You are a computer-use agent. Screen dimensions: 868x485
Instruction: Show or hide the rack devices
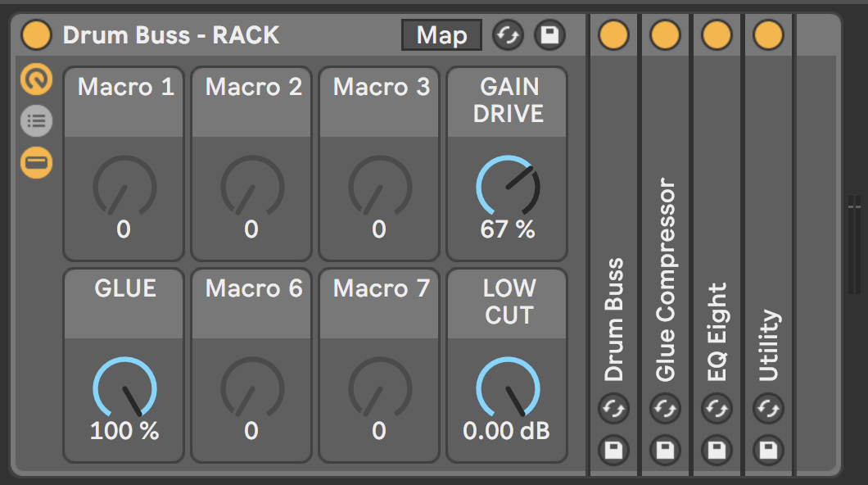[37, 163]
